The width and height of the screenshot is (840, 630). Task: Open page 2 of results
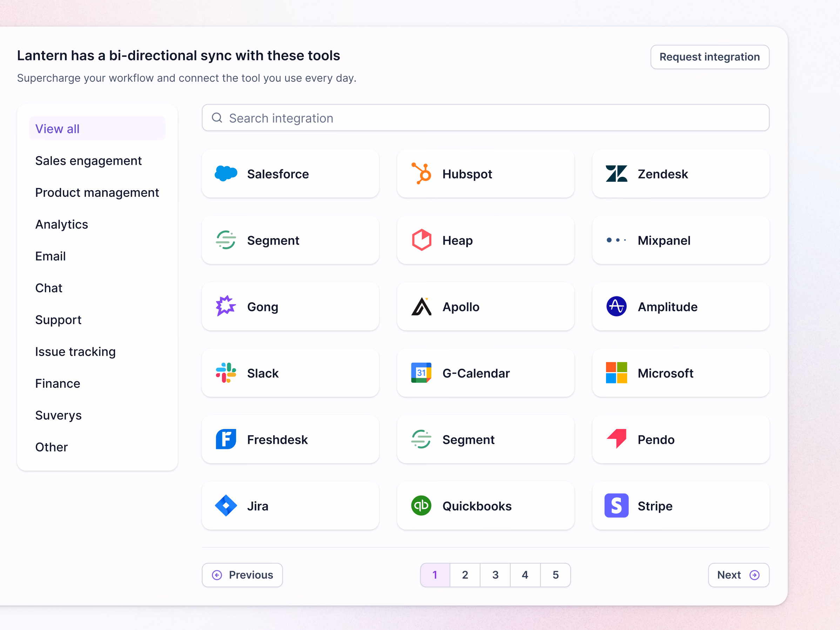[x=465, y=575]
